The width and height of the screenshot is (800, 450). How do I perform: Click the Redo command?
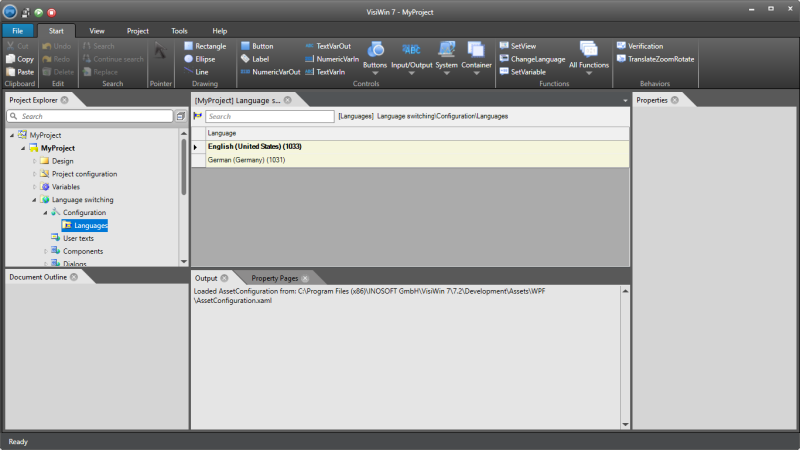click(56, 59)
